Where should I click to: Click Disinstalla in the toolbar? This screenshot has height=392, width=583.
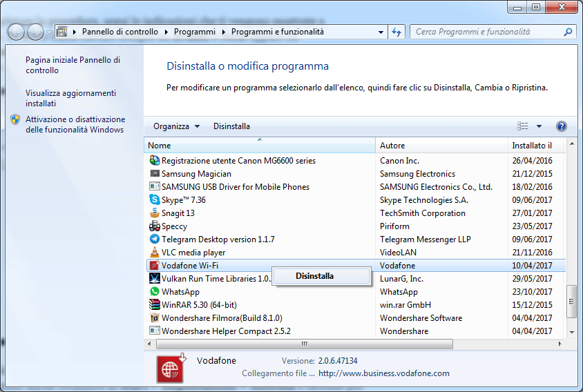pos(231,126)
